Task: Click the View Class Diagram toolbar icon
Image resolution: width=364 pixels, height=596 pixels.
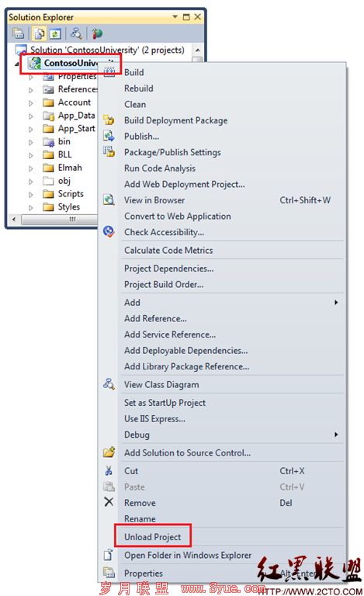Action: click(75, 33)
